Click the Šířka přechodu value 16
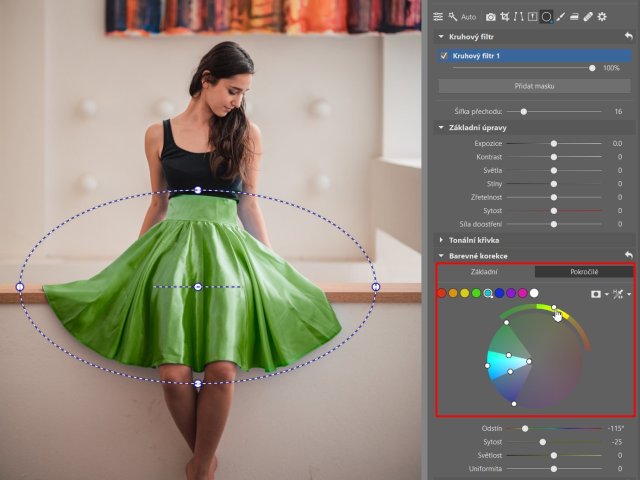Screen dimensions: 640x480 (618, 111)
